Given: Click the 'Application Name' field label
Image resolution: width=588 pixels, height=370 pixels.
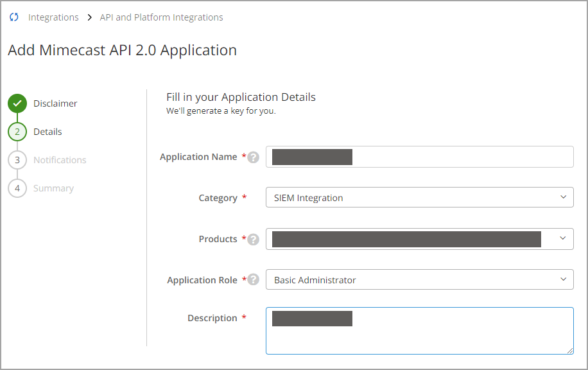Looking at the screenshot, I should click(198, 157).
